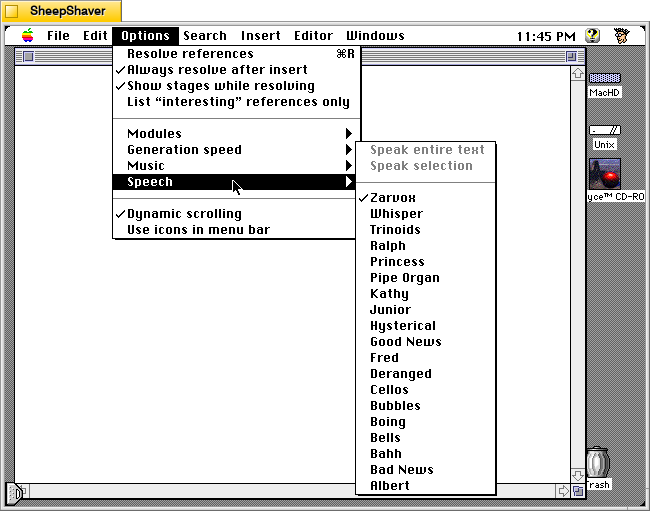Viewport: 650px width, 511px height.
Task: Choose the Fred voice
Action: (x=426, y=358)
